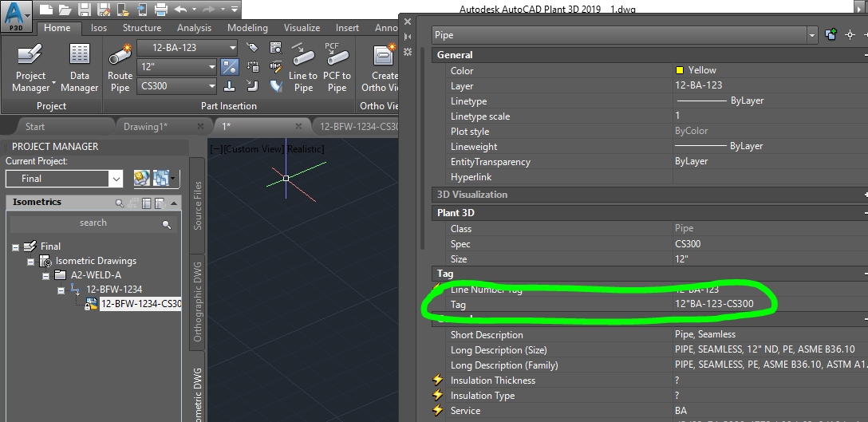Image resolution: width=868 pixels, height=422 pixels.
Task: Click the pipe support icon below size toggle
Action: point(230,86)
